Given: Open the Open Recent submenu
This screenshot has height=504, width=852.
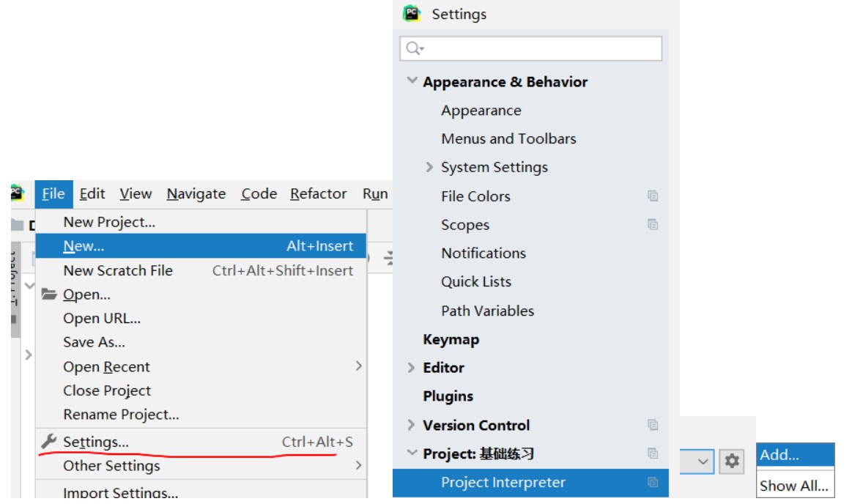Looking at the screenshot, I should point(107,367).
